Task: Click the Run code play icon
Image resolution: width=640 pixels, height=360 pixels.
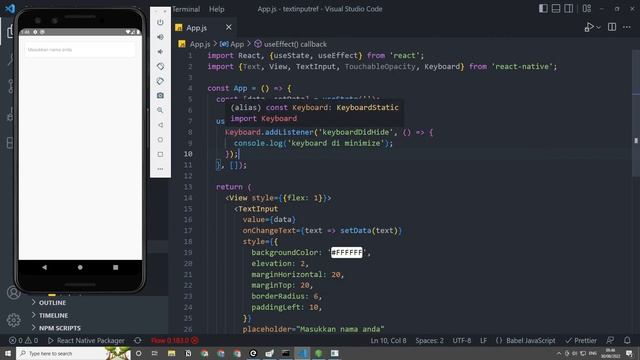Action: (588, 27)
